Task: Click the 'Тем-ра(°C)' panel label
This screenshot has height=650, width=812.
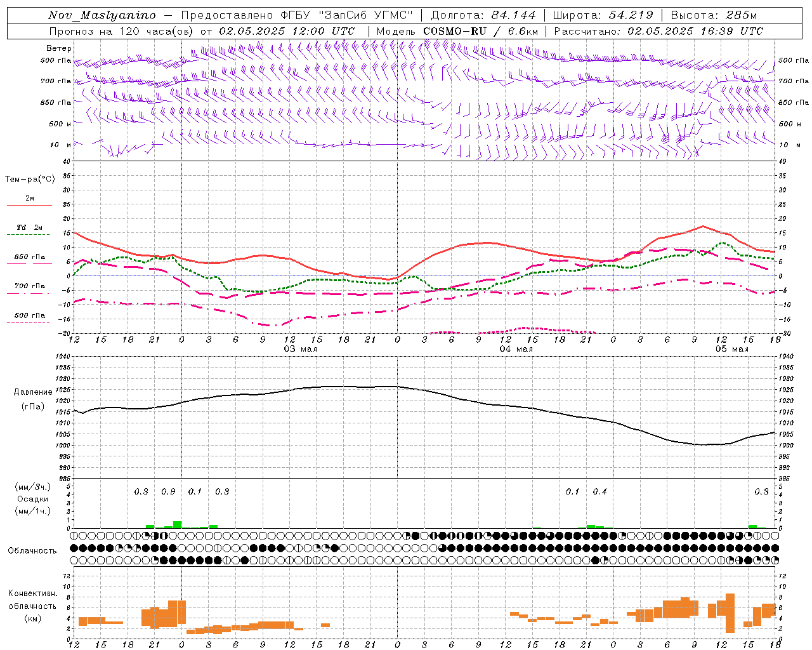Action: 30,180
